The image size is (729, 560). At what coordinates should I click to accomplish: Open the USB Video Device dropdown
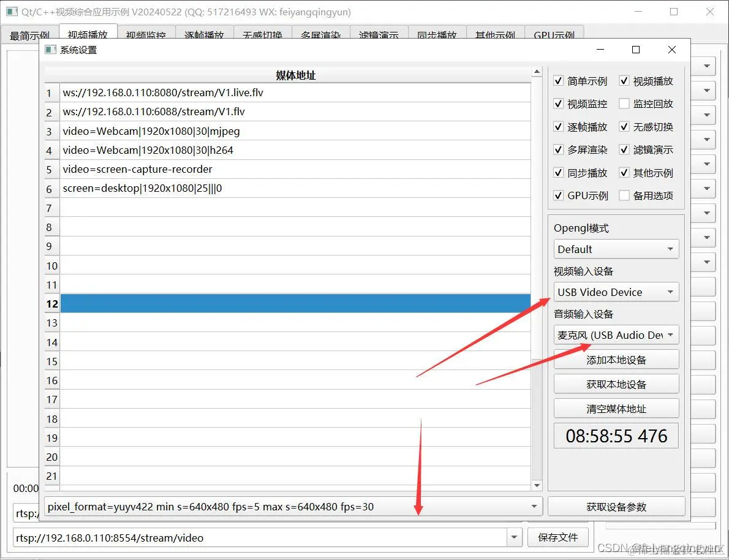coord(616,292)
